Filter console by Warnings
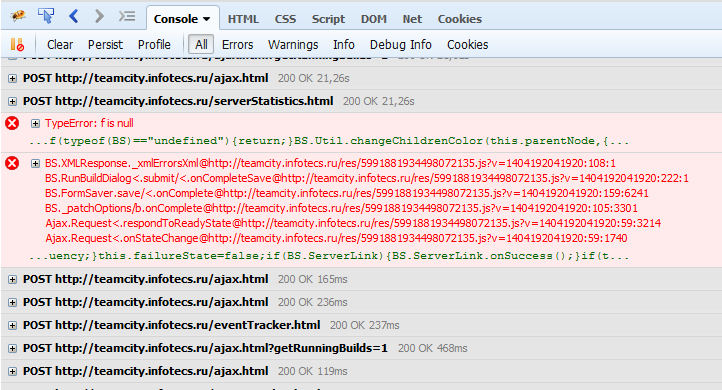The width and height of the screenshot is (722, 390). click(x=293, y=45)
